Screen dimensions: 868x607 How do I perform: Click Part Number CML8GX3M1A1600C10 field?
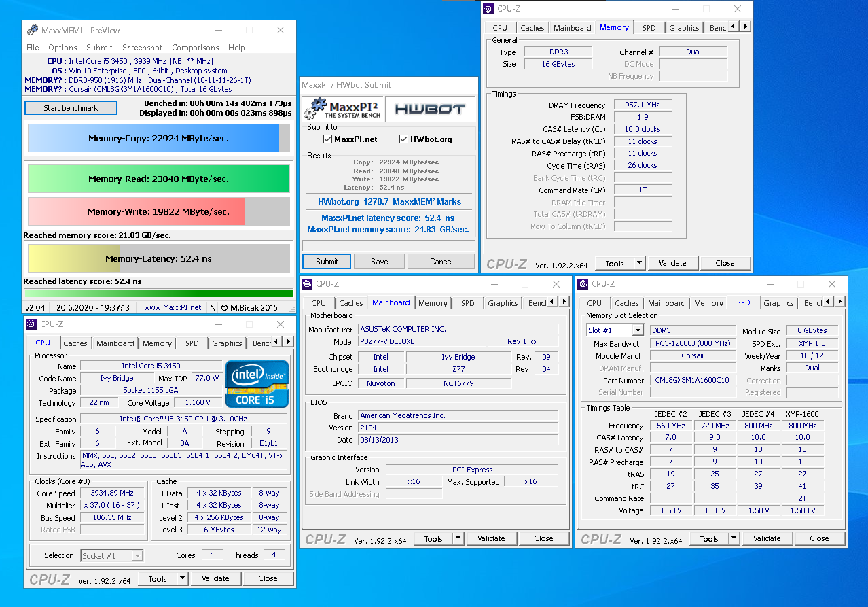[x=691, y=380]
